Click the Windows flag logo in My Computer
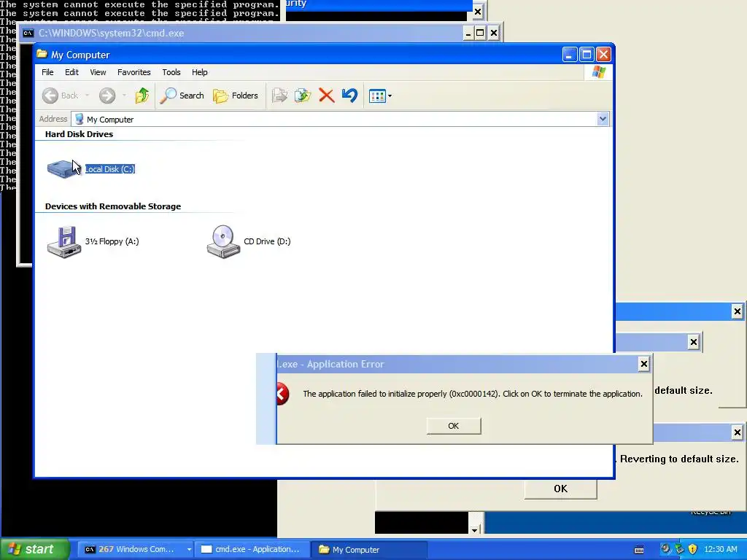This screenshot has height=560, width=747. pos(598,72)
